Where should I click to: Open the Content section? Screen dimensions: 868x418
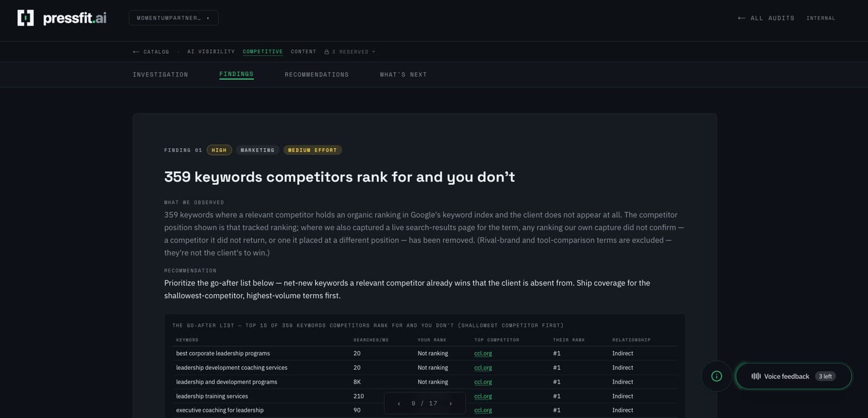pos(303,52)
